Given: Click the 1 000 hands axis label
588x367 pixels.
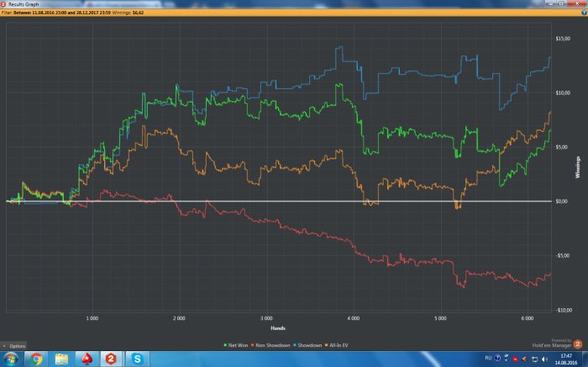Looking at the screenshot, I should pos(92,318).
